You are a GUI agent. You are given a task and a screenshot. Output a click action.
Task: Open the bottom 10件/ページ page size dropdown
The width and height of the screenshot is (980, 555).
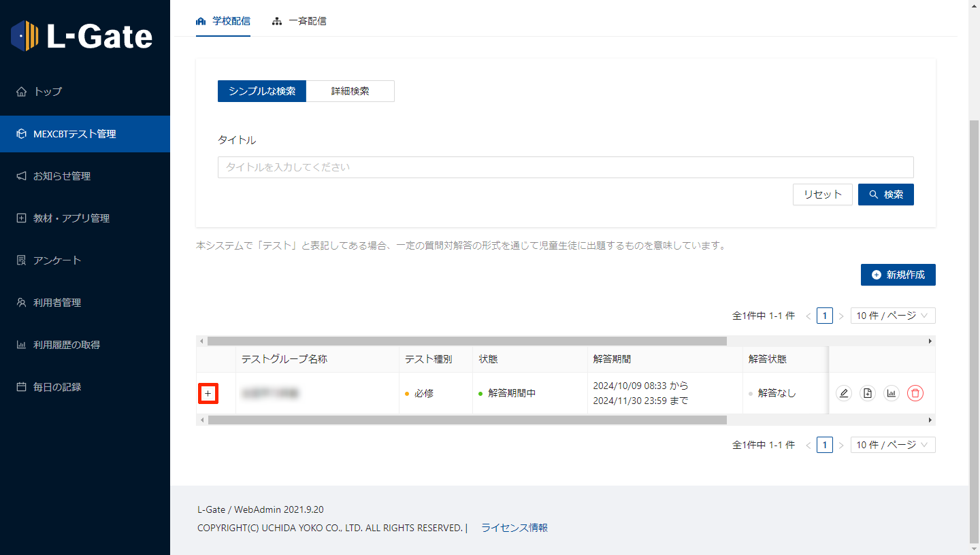pos(892,445)
